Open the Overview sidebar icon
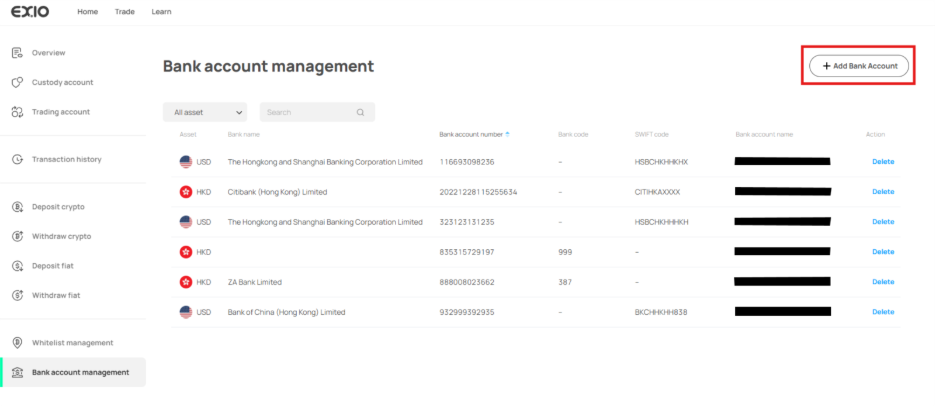Viewport: 936px width, 406px height. click(x=17, y=52)
